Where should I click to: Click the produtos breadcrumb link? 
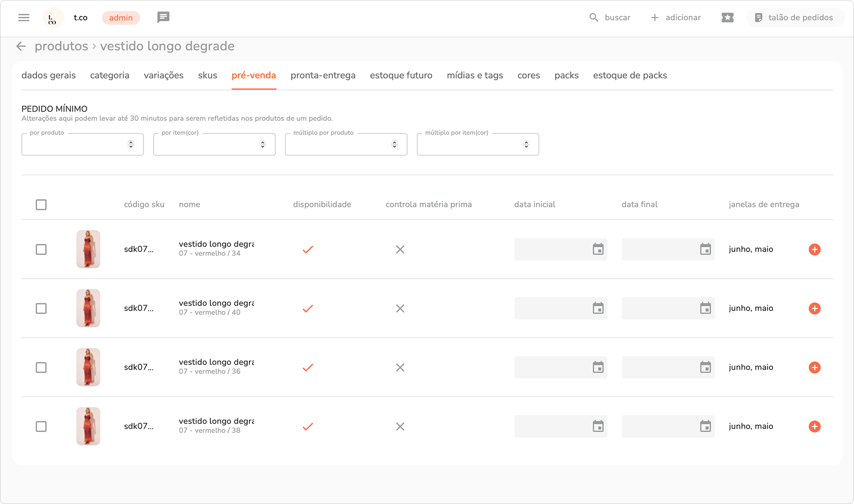[x=61, y=46]
